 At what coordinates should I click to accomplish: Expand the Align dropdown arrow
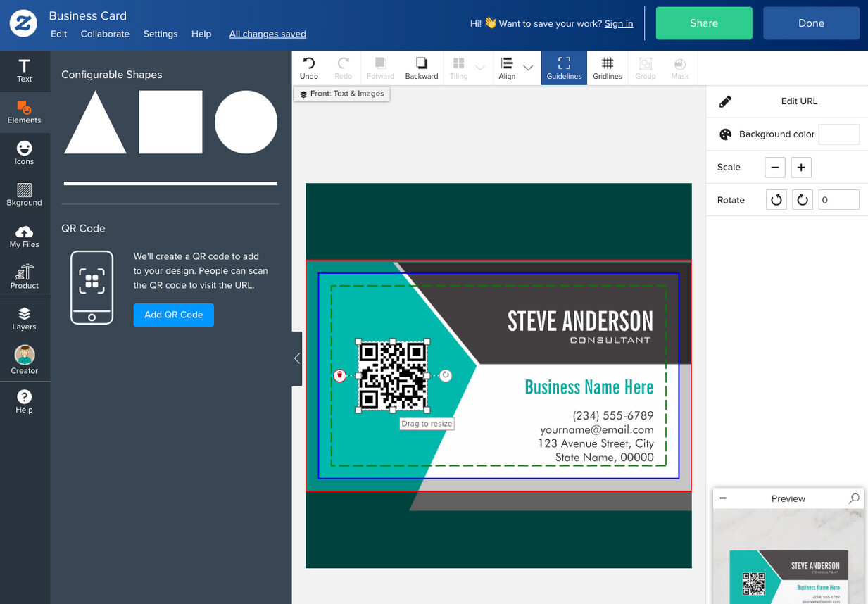pyautogui.click(x=528, y=68)
